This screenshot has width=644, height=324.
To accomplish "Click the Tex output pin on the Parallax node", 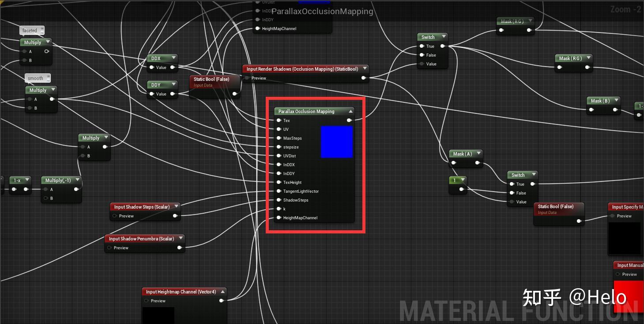I will pyautogui.click(x=350, y=120).
